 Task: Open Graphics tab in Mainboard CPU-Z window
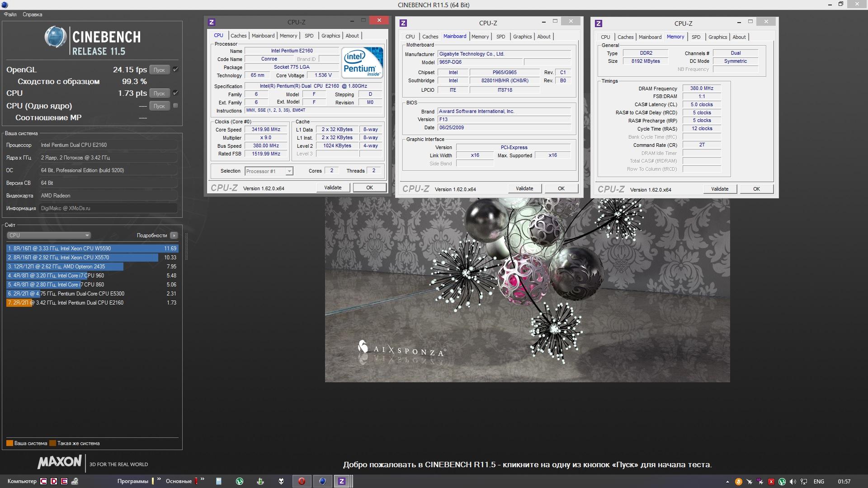coord(522,37)
